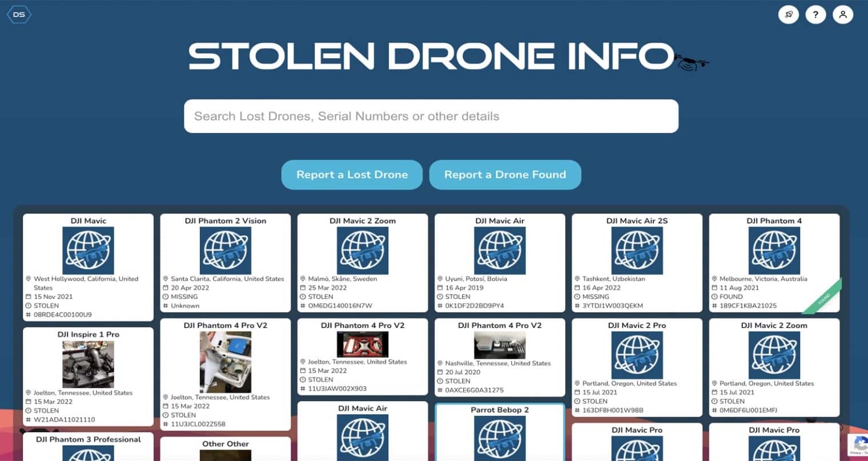This screenshot has height=461, width=868.
Task: Open Phantom 4 Pro V2 photo 11U3JCL002Z558
Action: click(x=226, y=362)
